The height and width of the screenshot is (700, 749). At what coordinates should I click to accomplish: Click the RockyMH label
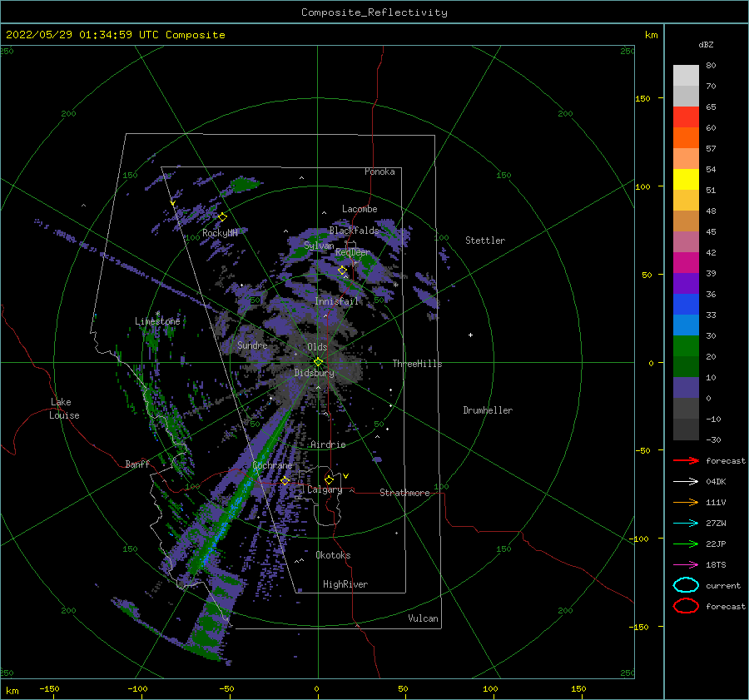tap(220, 233)
